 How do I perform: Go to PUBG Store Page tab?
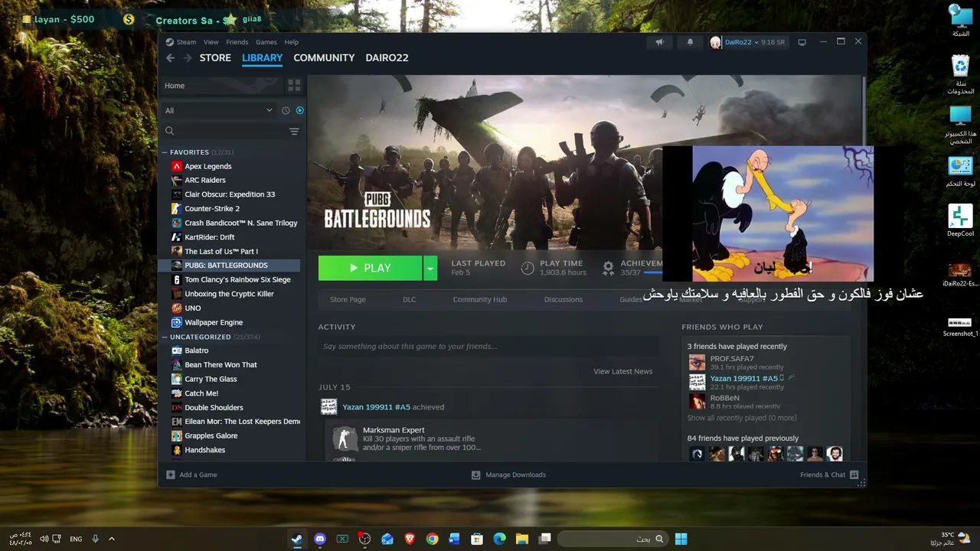point(348,299)
